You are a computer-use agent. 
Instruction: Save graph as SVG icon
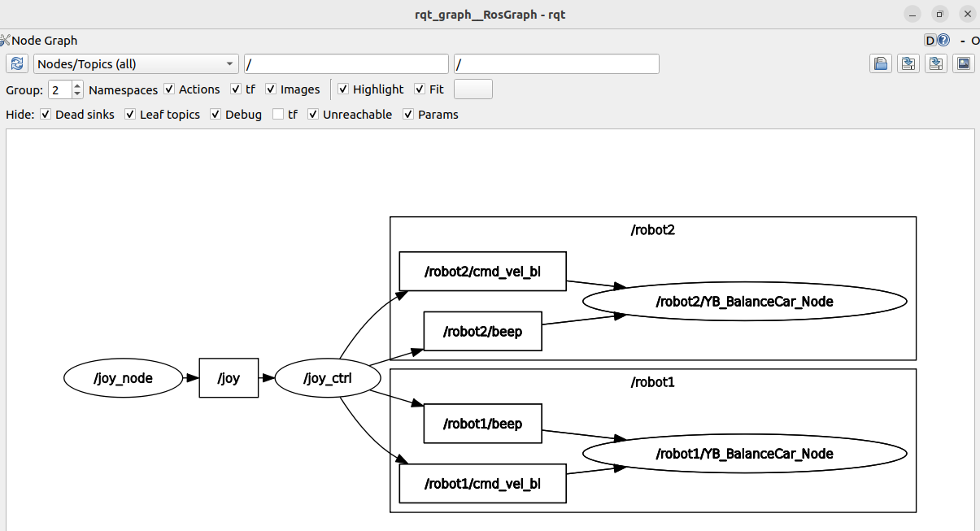(x=936, y=64)
